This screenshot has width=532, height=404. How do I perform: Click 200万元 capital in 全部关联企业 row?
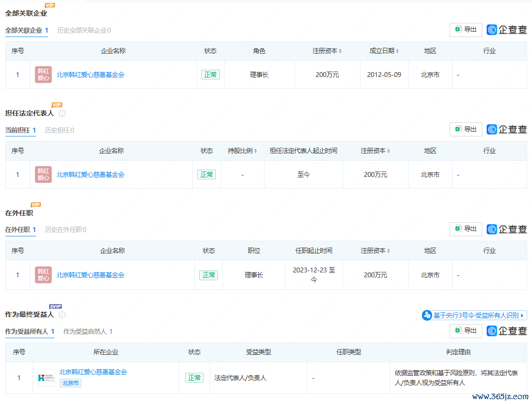point(327,75)
